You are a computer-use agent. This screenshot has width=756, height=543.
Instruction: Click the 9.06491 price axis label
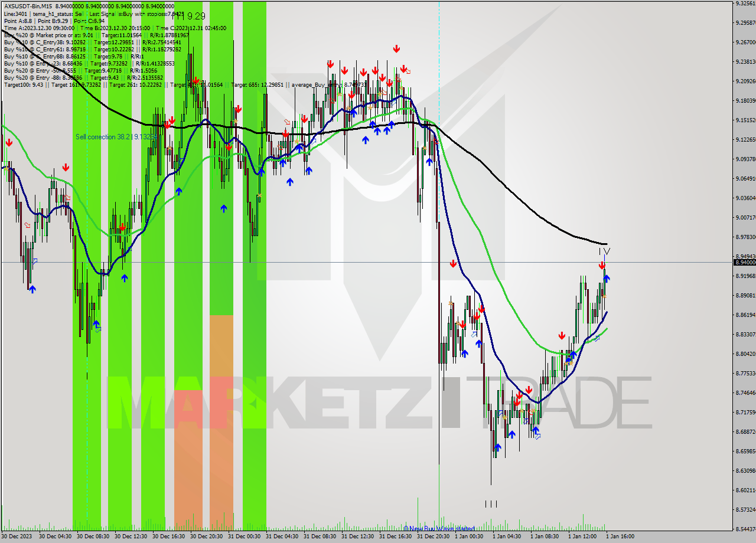[x=745, y=179]
